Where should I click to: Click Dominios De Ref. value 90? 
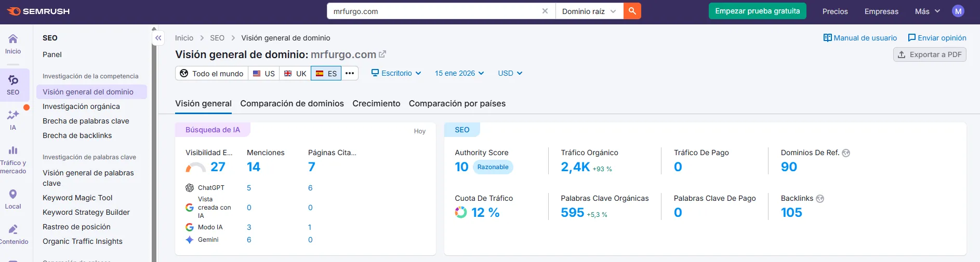[x=789, y=167]
